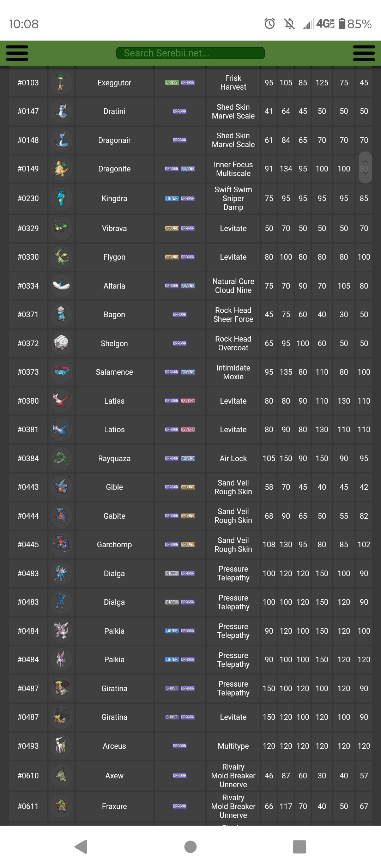The image size is (381, 868).
Task: Tap Kingdra's Water type badge
Action: [172, 198]
